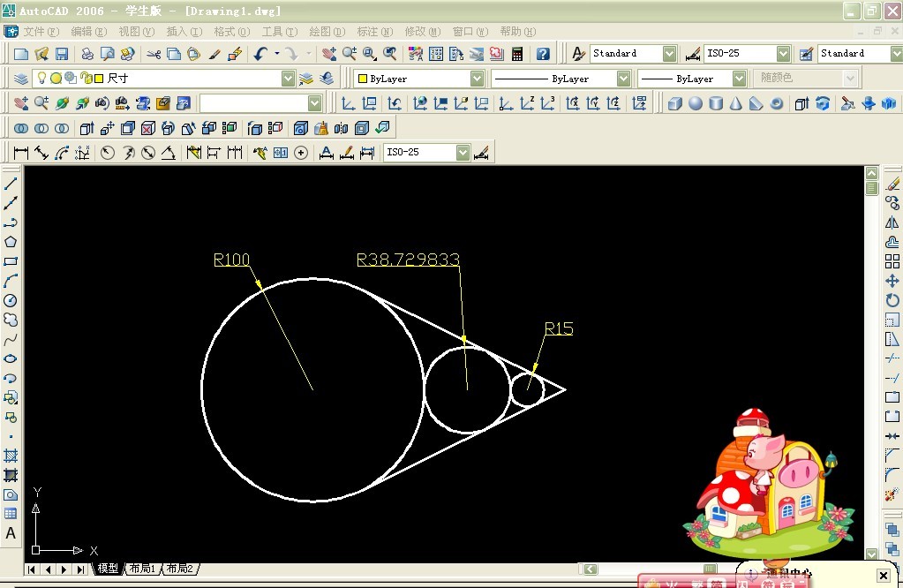Select the Spline draw tool
Viewport: 903px width, 588px height.
point(11,340)
